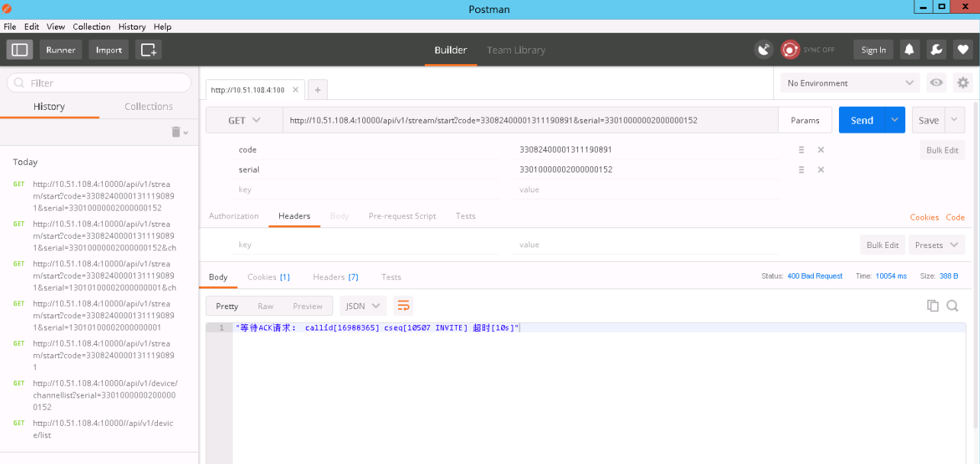Toggle line wrap icon in response
This screenshot has height=464, width=980.
coord(403,306)
